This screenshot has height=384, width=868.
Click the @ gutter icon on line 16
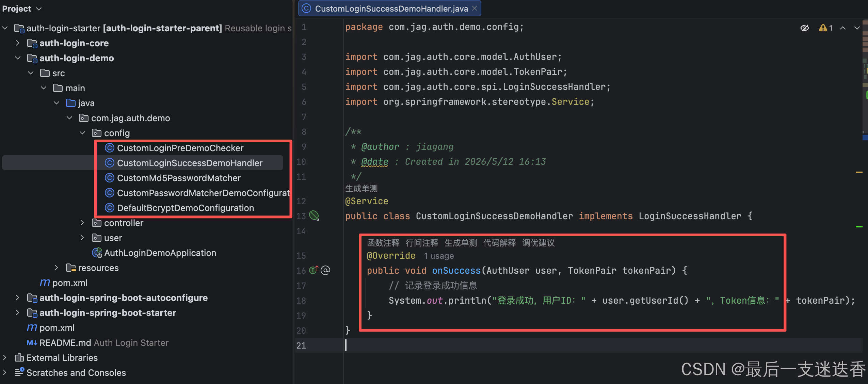pyautogui.click(x=325, y=270)
